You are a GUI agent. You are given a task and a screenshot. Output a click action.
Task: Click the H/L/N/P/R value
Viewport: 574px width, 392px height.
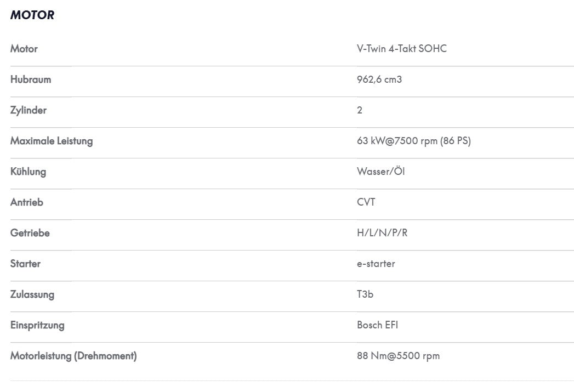click(x=382, y=233)
